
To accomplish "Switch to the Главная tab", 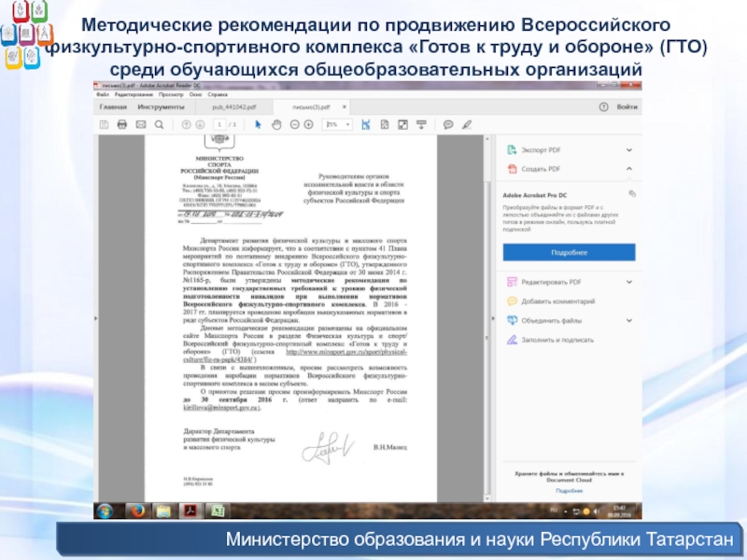I will pyautogui.click(x=113, y=107).
